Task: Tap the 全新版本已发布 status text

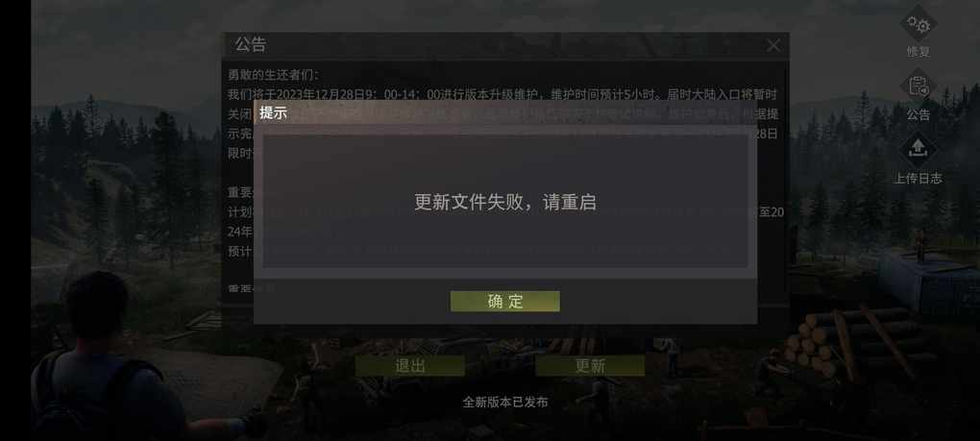Action: click(x=505, y=403)
